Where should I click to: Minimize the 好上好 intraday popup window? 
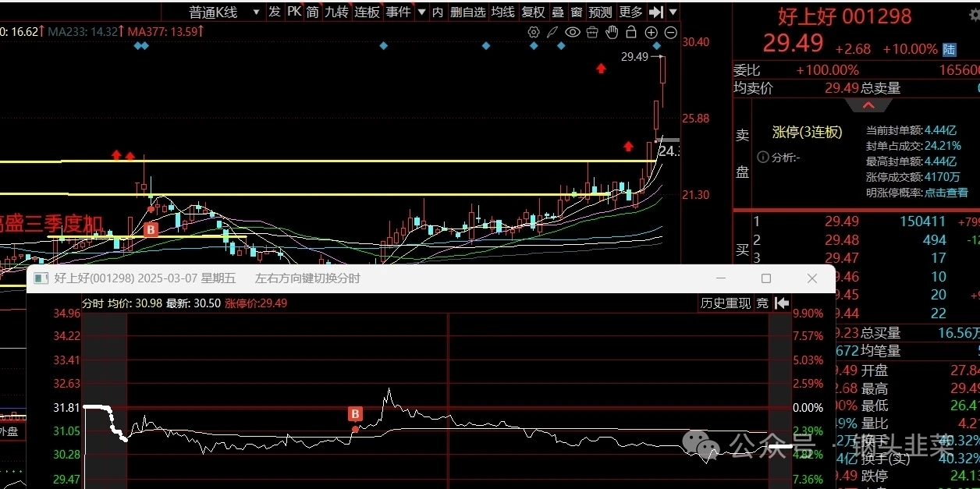coord(721,278)
